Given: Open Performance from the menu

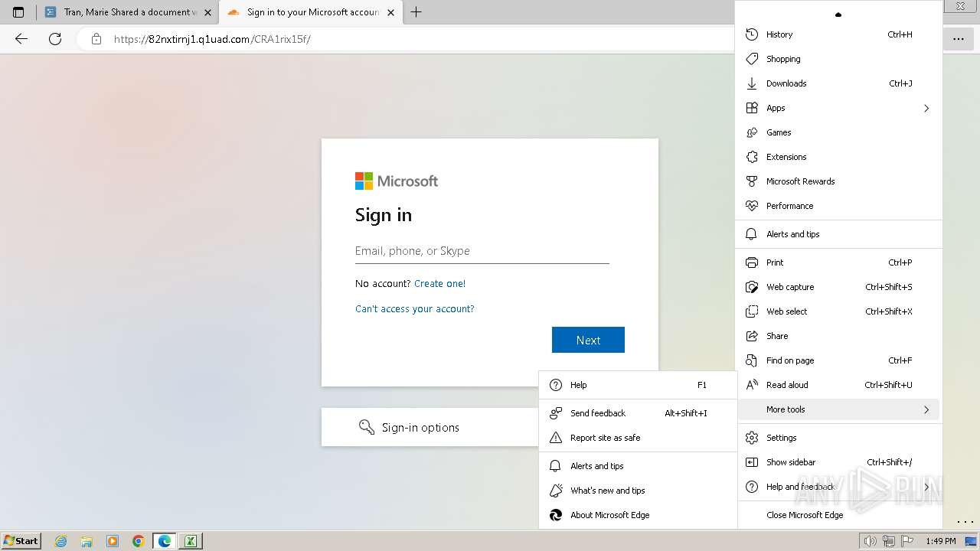Looking at the screenshot, I should click(x=838, y=206).
